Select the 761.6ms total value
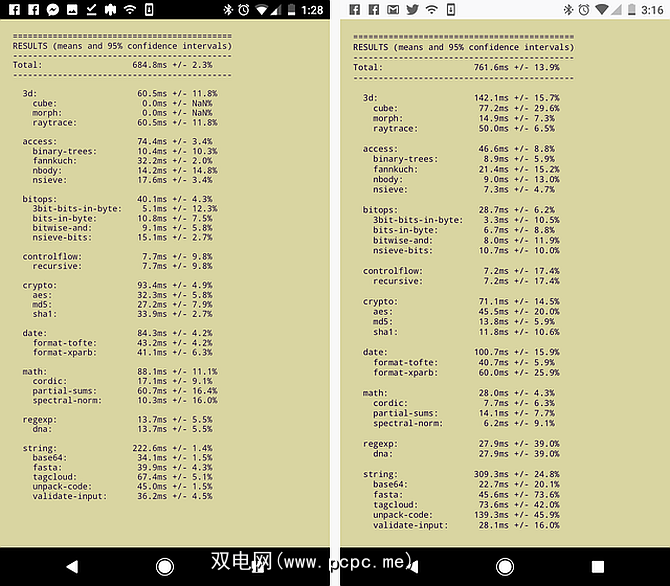 (x=491, y=67)
